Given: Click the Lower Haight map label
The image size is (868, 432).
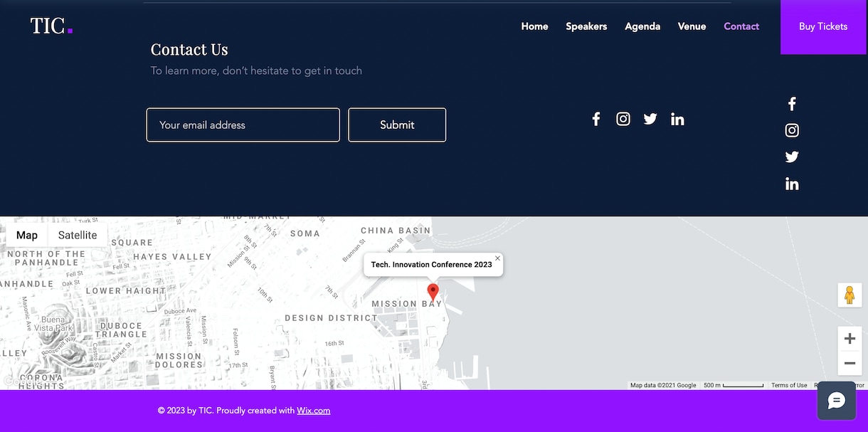Looking at the screenshot, I should [x=126, y=291].
